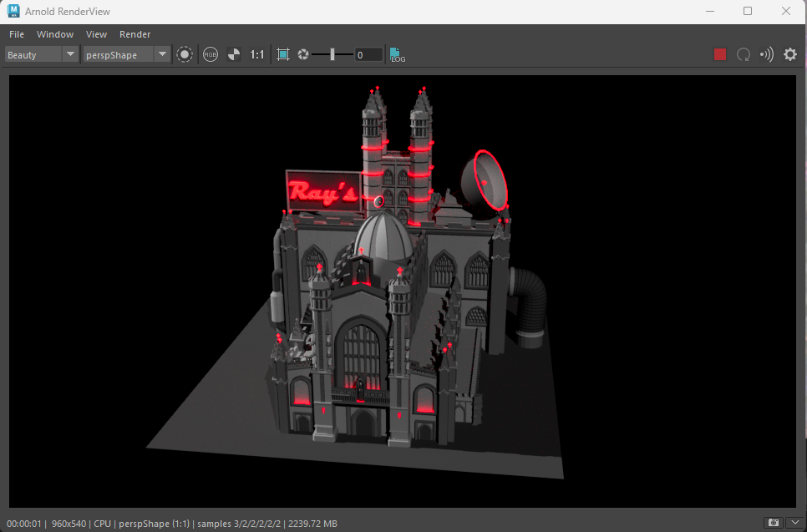Set zoom to 1:1 actual size
This screenshot has width=807, height=532.
256,54
